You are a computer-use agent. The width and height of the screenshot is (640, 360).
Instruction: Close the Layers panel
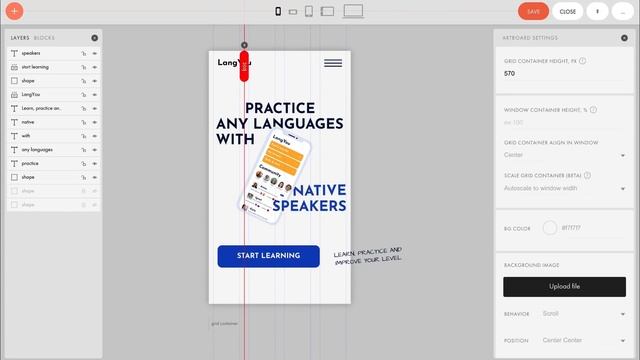[x=95, y=38]
